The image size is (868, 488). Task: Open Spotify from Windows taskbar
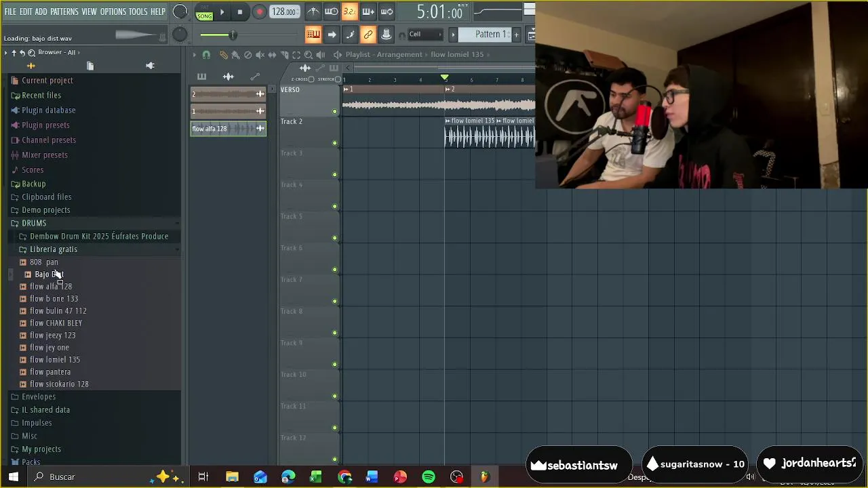tap(428, 476)
